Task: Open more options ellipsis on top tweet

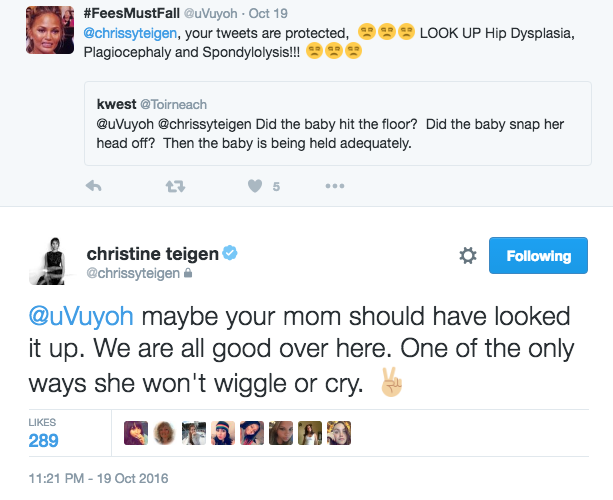Action: (334, 186)
